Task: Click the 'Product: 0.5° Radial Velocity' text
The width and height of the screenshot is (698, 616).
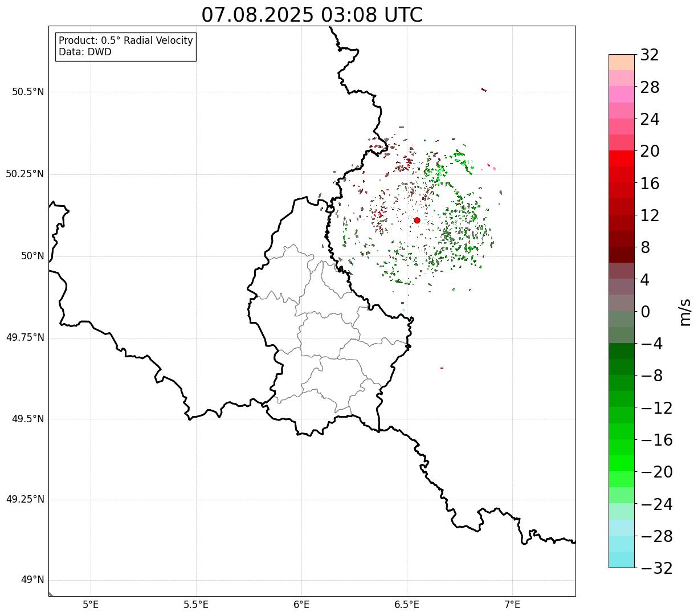Action: click(x=126, y=41)
